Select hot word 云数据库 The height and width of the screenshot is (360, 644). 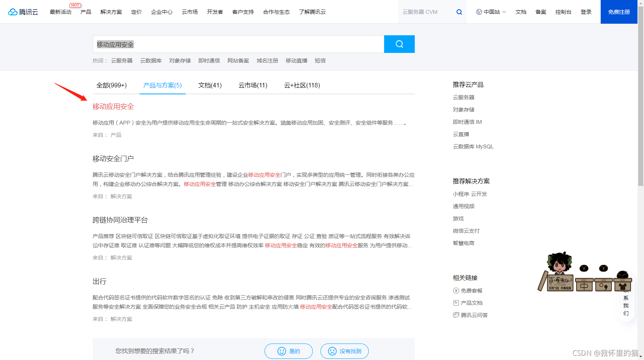(x=151, y=61)
